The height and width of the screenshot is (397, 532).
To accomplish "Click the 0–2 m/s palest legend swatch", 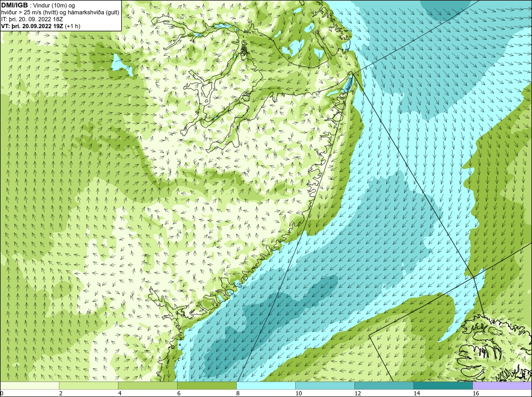I will click(x=30, y=386).
